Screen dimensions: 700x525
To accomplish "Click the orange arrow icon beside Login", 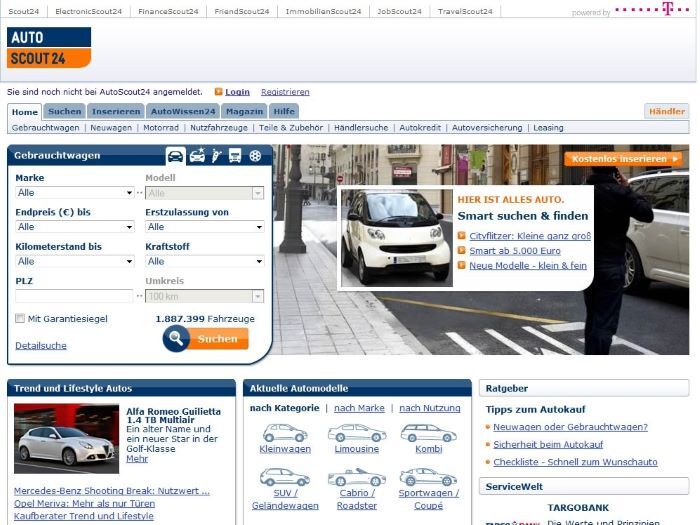I will [x=218, y=92].
